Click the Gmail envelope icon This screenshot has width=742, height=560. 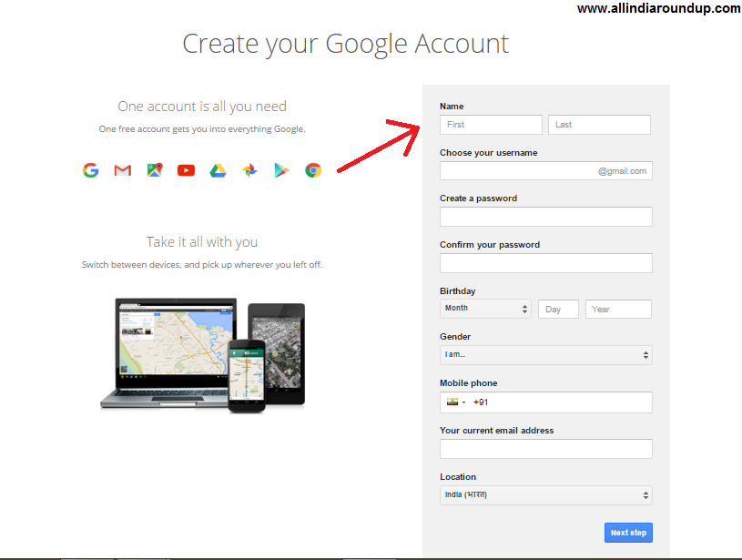tap(123, 170)
